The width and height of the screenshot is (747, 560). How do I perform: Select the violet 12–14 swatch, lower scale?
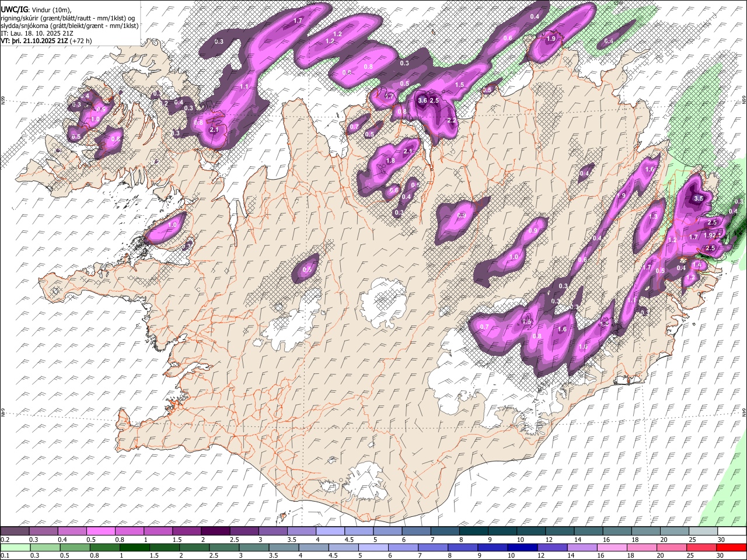coord(552,547)
